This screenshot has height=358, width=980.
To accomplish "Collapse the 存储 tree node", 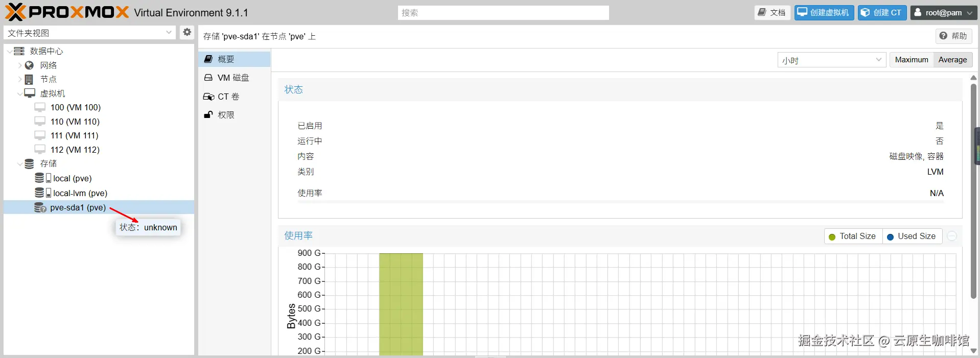I will tap(19, 164).
